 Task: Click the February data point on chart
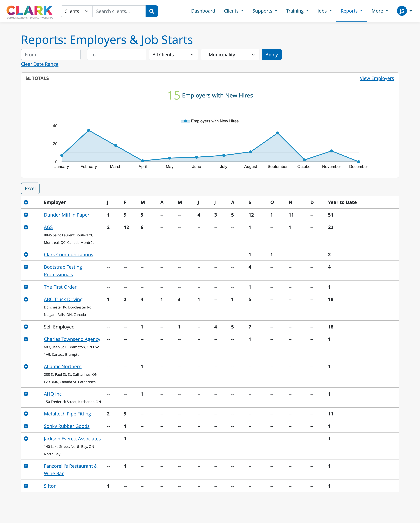(x=89, y=130)
